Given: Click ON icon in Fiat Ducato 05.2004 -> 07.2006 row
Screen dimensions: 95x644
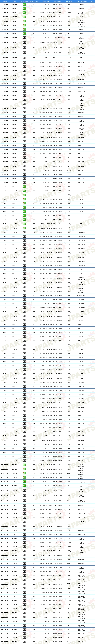Looking at the screenshot, I should pos(24,461).
